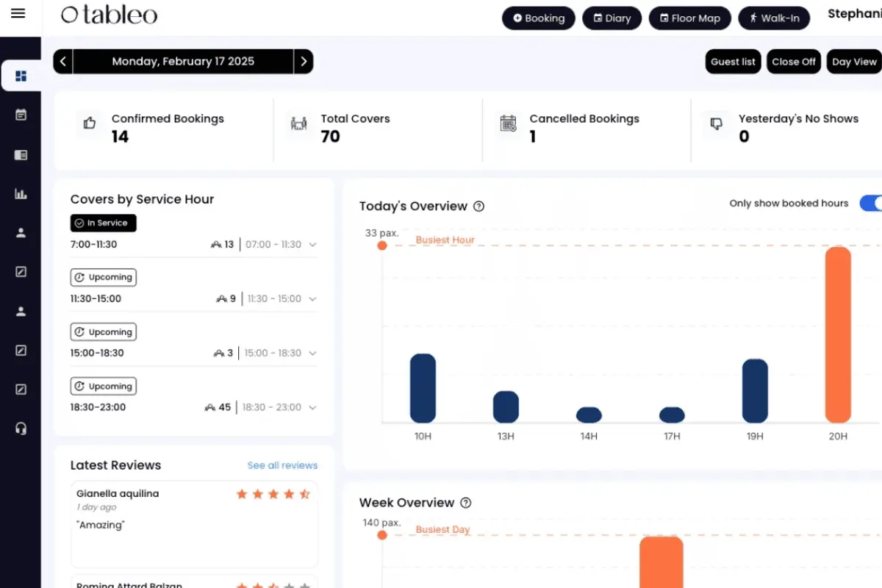Click star rating for Gianella aquilina
The image size is (882, 588).
point(273,494)
